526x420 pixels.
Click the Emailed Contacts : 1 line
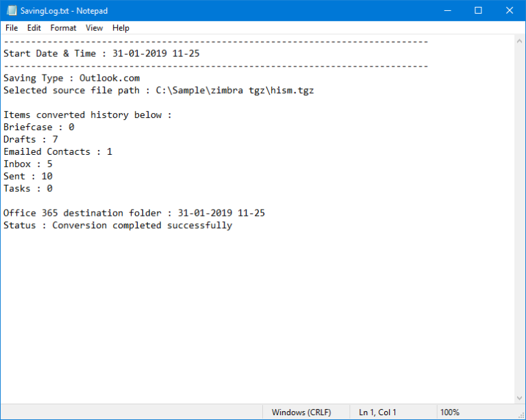click(58, 151)
